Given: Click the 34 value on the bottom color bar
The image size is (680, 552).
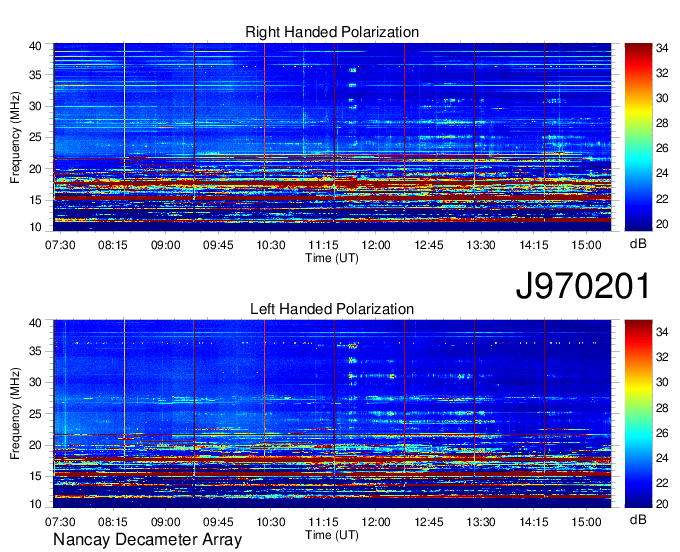Looking at the screenshot, I should (x=662, y=332).
